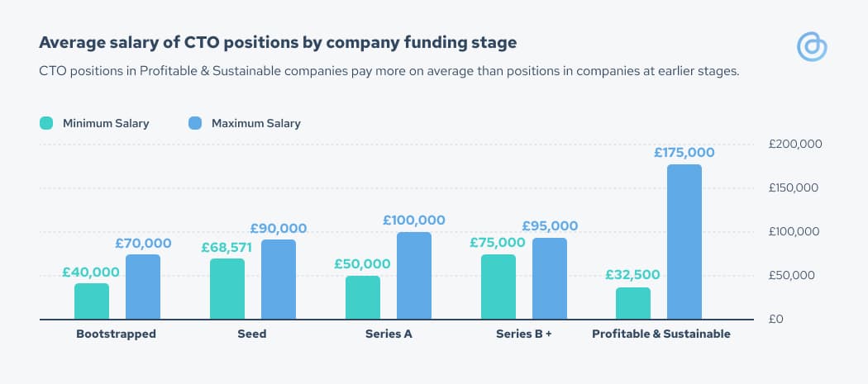Click the Seed £90,000 maximum bar

click(279, 279)
